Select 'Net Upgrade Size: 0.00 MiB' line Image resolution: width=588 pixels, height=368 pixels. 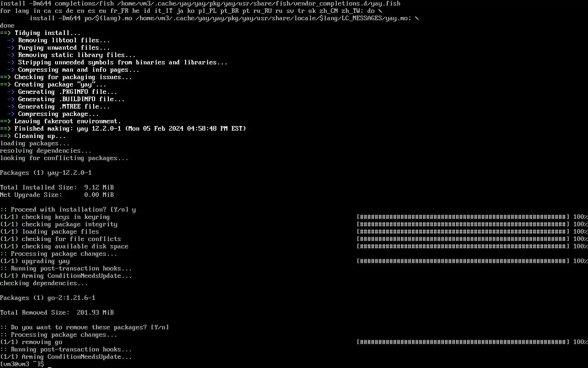(x=57, y=195)
